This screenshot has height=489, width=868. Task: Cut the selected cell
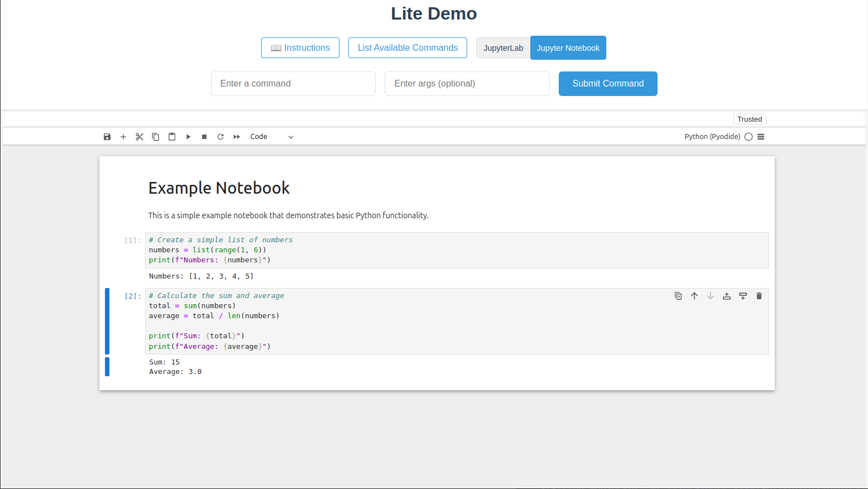coord(139,136)
